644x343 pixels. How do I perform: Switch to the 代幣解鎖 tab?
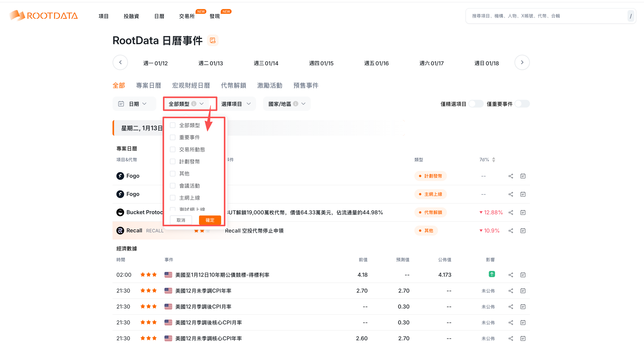pyautogui.click(x=233, y=85)
